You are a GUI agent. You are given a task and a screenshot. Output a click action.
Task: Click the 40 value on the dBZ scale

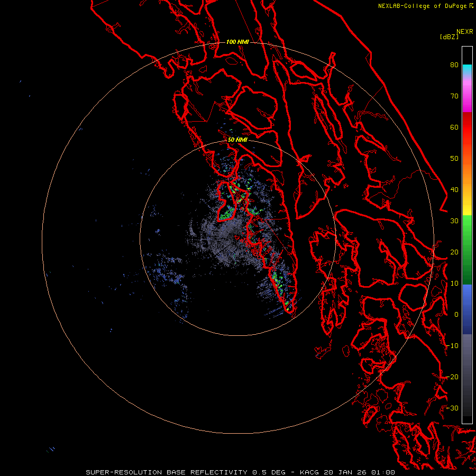tap(454, 190)
